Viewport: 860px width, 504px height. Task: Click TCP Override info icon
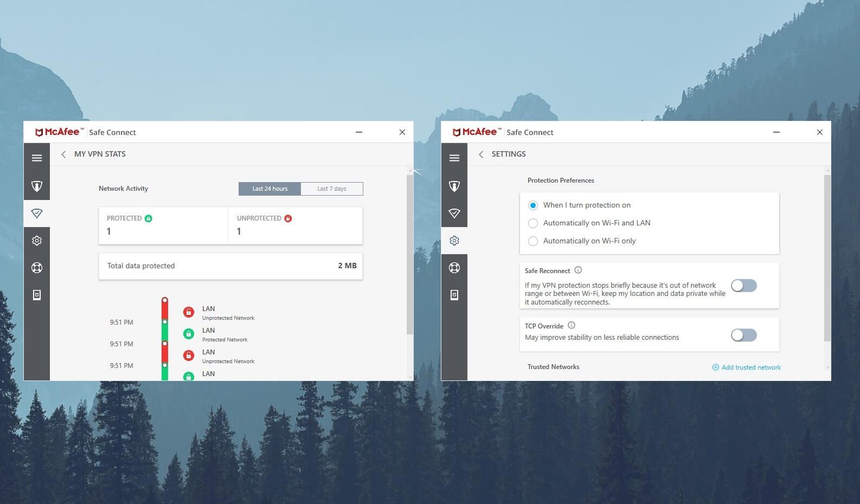click(572, 325)
